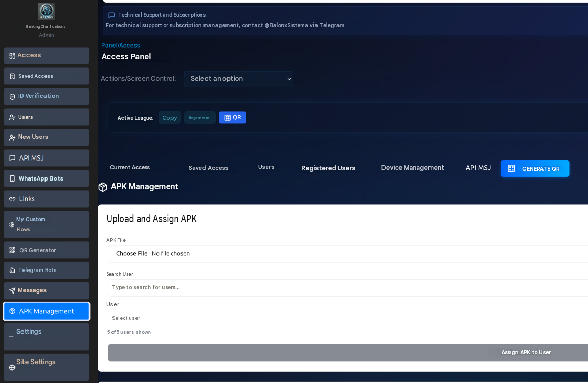588x383 pixels.
Task: Click the Access sidebar grid icon
Action: (x=12, y=56)
